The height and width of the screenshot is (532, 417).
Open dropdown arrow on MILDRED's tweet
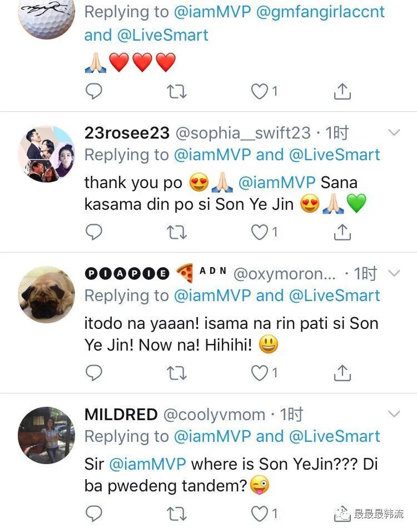pos(394,414)
